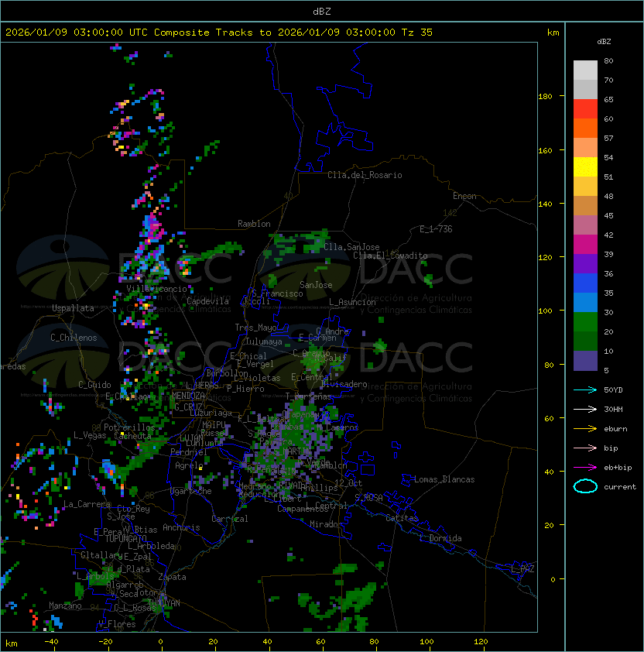Screen dimensions: 644x652
Task: Click the Carrizal map label
Action: pyautogui.click(x=230, y=519)
